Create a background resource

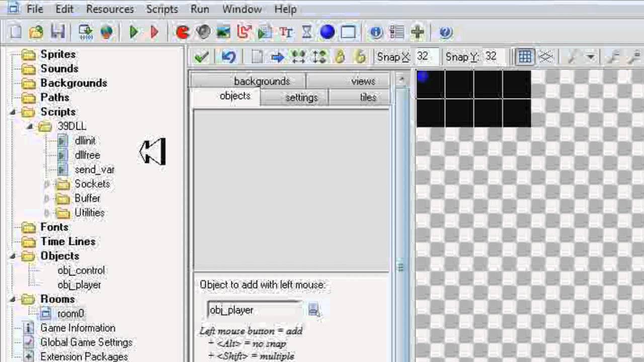tap(223, 32)
